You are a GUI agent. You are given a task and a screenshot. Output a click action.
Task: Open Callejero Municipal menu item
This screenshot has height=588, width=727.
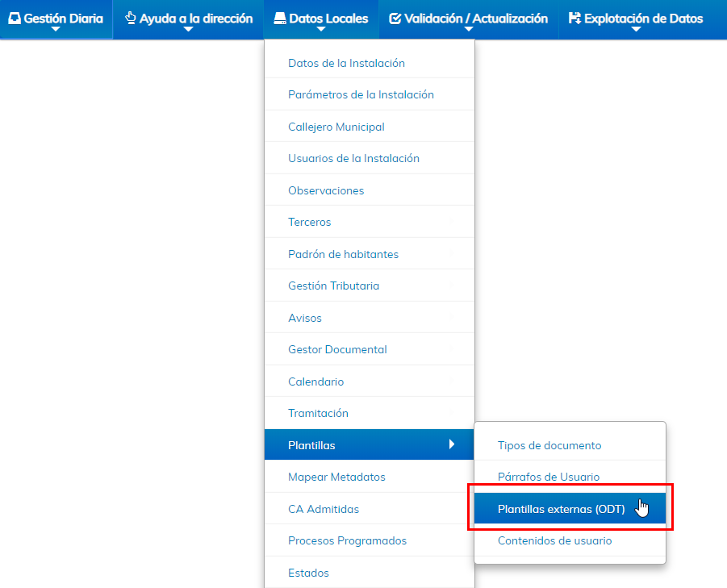click(336, 127)
